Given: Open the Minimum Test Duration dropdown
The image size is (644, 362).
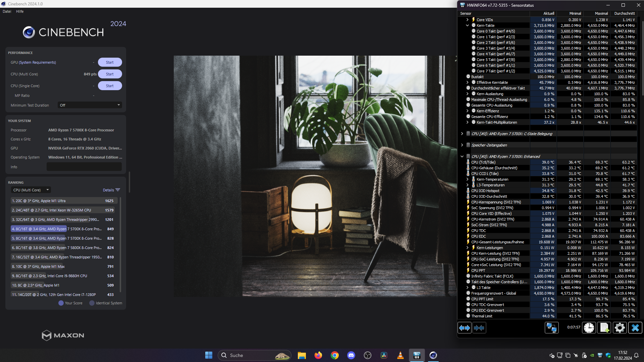Looking at the screenshot, I should coord(90,105).
